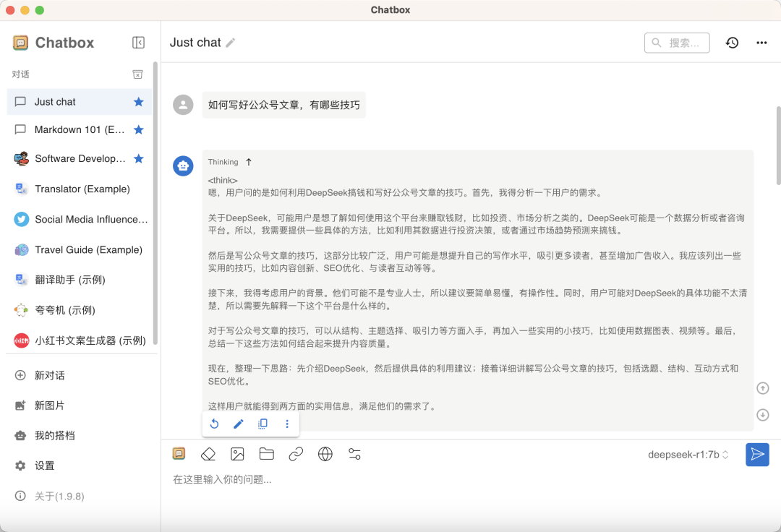Viewport: 781px width, 532px height.
Task: Click the Chatbox logo icon
Action: click(x=20, y=43)
